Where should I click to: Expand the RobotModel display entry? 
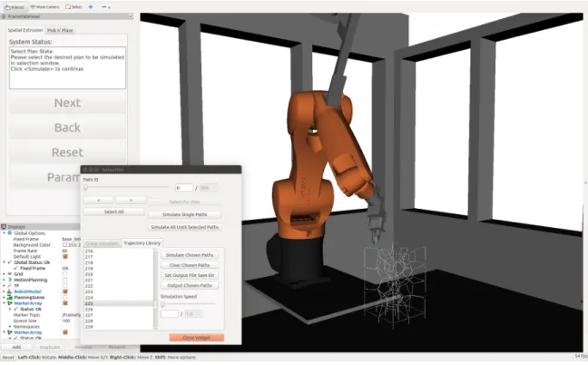pos(5,291)
